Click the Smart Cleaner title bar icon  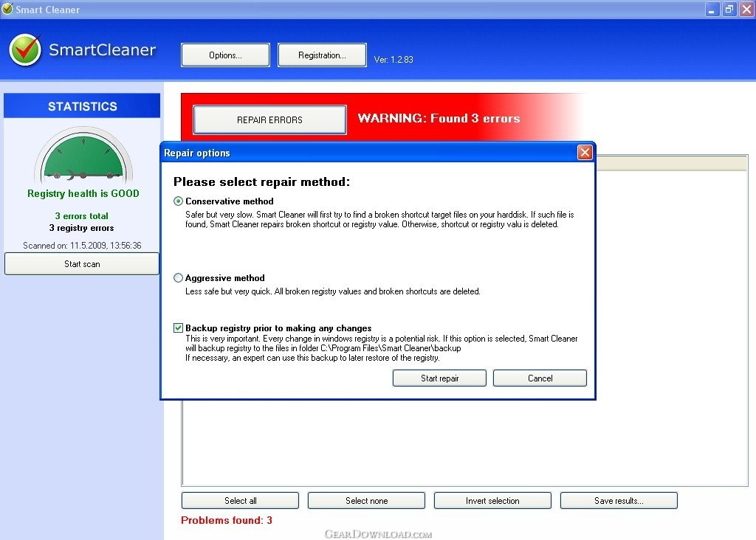coord(7,9)
